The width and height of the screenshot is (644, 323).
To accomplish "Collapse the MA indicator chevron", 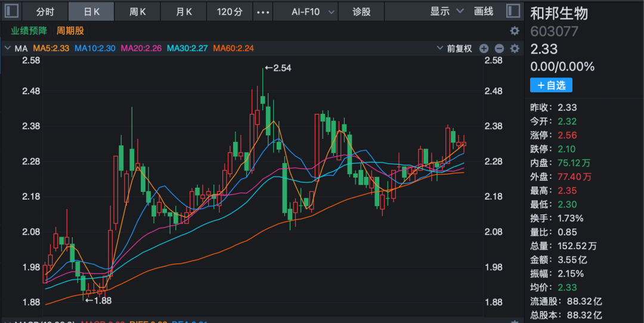I will (x=8, y=48).
